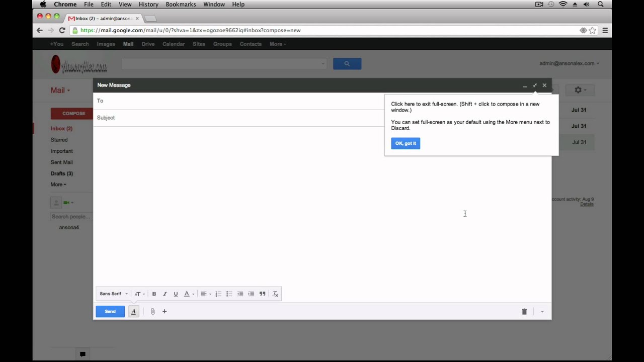Open Chrome's hamburger menu
The width and height of the screenshot is (644, 362).
(605, 30)
